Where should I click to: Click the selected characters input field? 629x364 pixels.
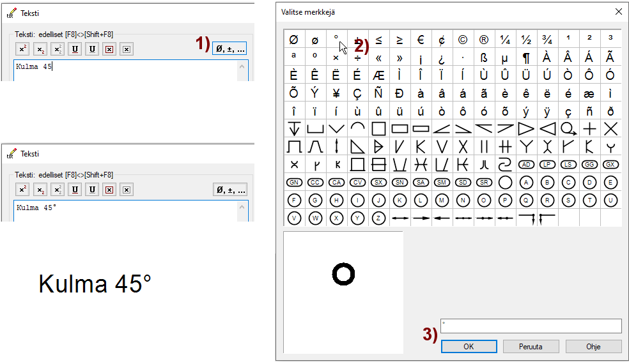tap(531, 326)
